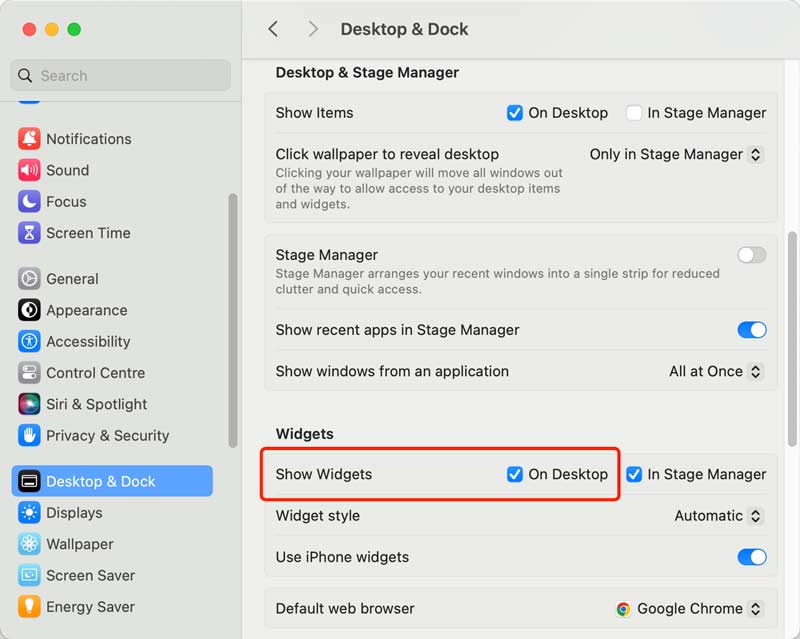This screenshot has width=800, height=639.
Task: Click the Google Chrome logo icon
Action: point(623,609)
